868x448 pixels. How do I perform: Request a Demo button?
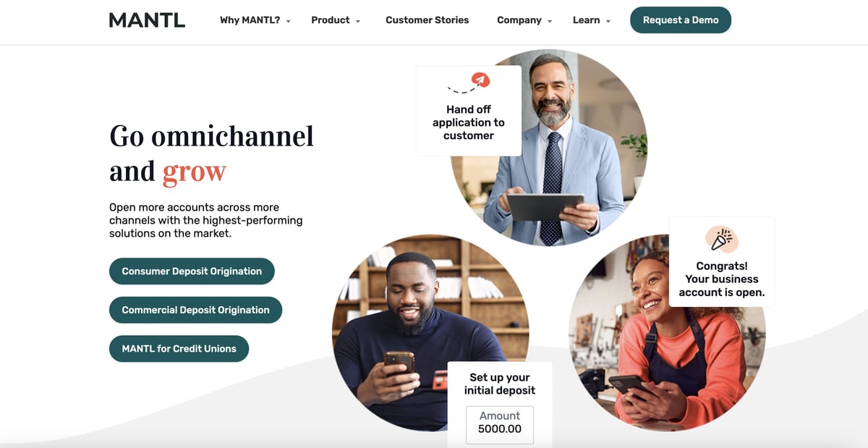[x=681, y=20]
